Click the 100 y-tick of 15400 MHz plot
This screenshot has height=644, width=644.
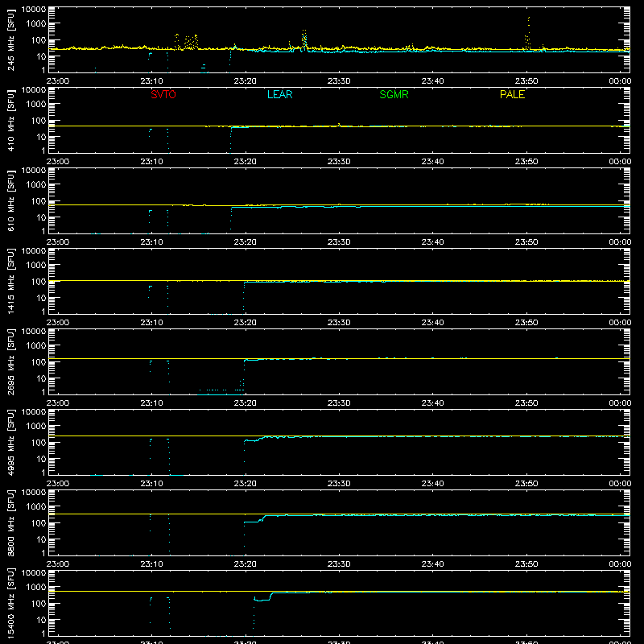[39, 604]
